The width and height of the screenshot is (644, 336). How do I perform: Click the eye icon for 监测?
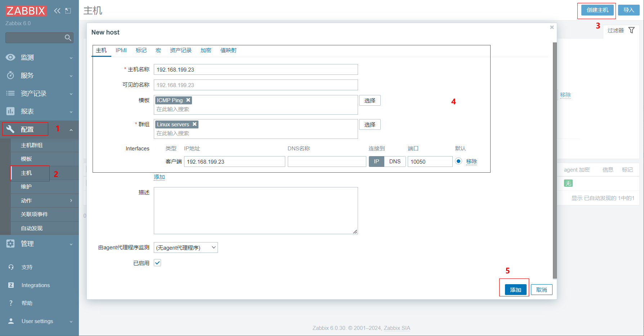(x=10, y=57)
